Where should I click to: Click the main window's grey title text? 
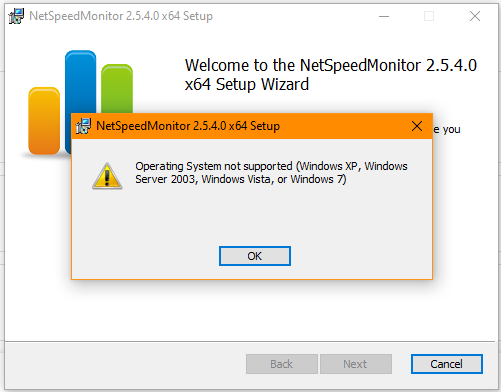121,16
